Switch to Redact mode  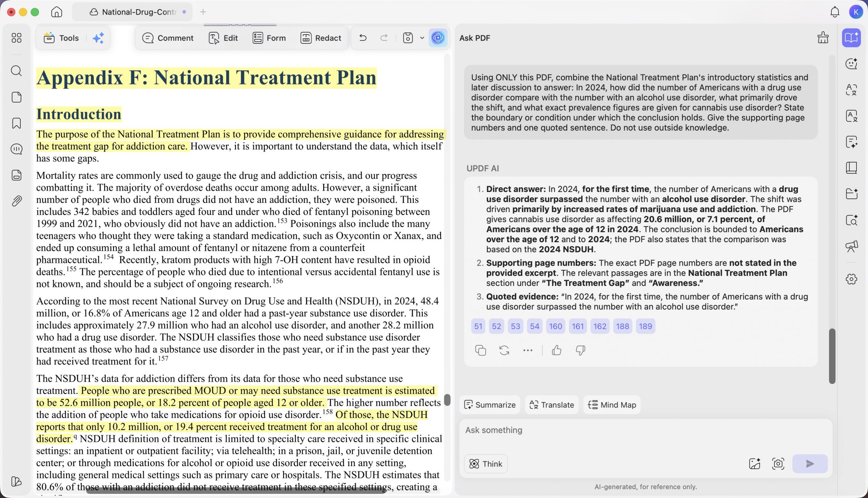click(x=321, y=38)
